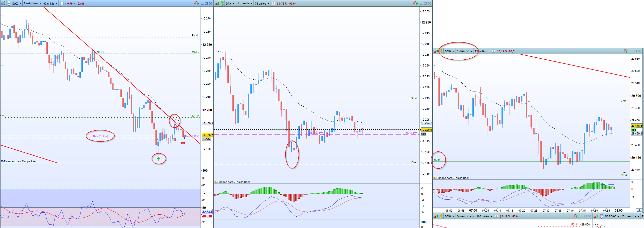Screen dimensions: 644x228
Task: Open the '100 unités' dropdown
Action: [484, 216]
